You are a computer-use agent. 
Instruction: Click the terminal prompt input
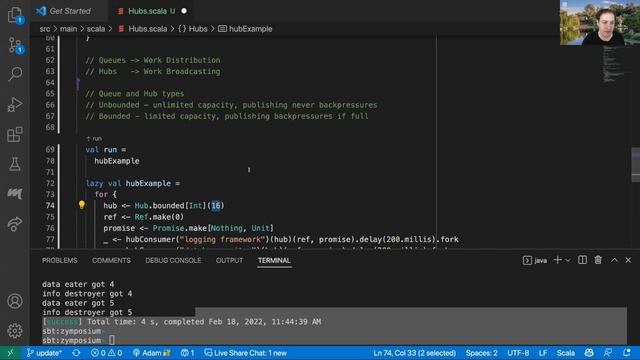[x=111, y=340]
